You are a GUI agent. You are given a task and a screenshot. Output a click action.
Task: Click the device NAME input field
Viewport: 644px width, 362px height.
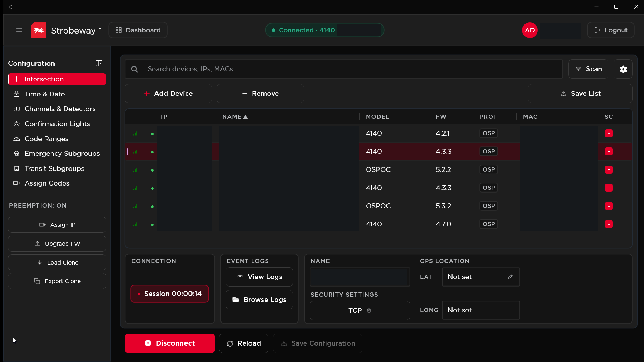[360, 277]
